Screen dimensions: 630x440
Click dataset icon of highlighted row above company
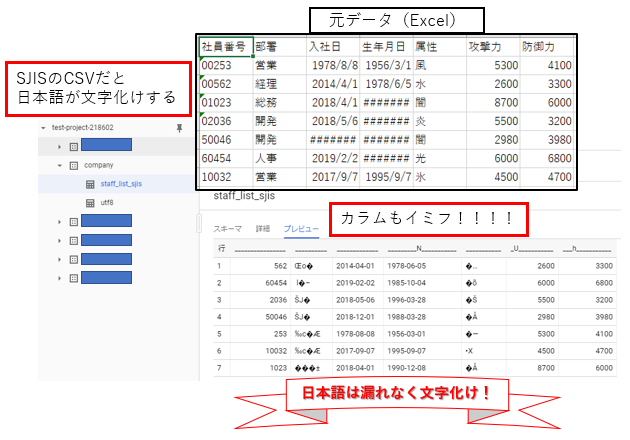click(74, 147)
